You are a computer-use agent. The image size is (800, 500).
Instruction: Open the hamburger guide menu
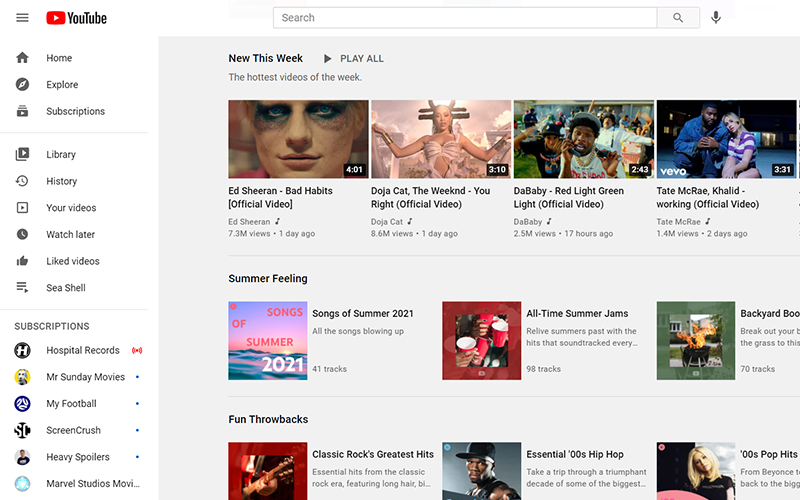[22, 18]
